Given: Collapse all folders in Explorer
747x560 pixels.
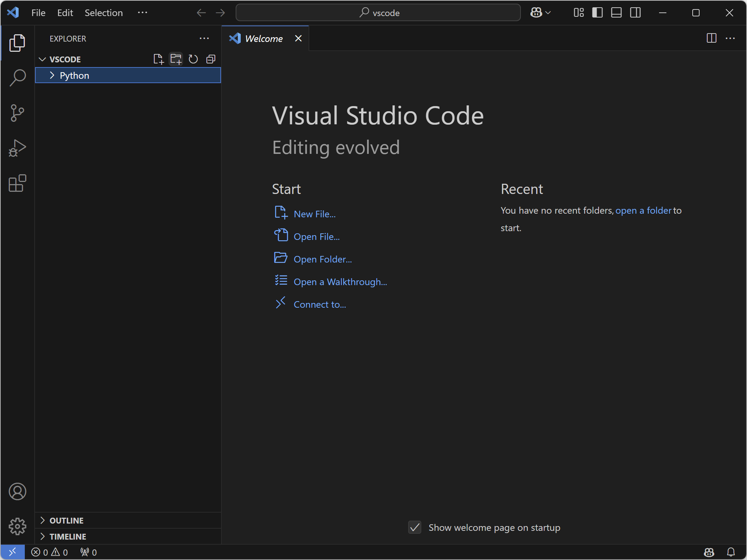Looking at the screenshot, I should tap(211, 59).
